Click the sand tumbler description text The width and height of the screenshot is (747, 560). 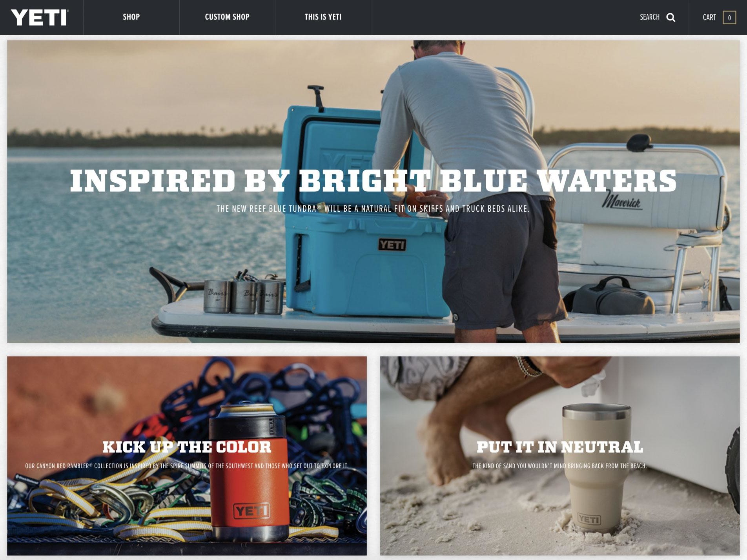[x=560, y=466]
